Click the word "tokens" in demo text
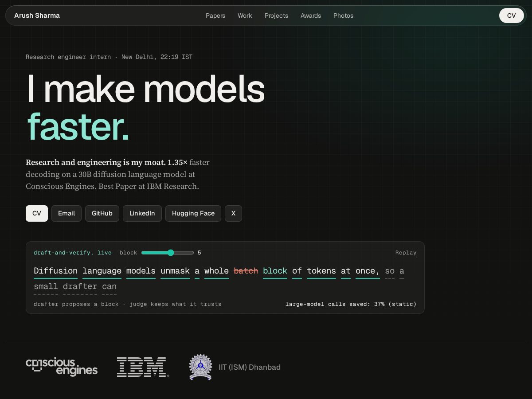 [x=321, y=271]
